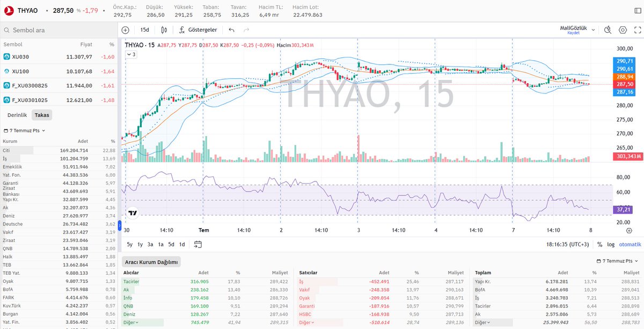Click HSBC in the Satıcılar table
Viewport: 644px width, 329px height.
pos(305,314)
